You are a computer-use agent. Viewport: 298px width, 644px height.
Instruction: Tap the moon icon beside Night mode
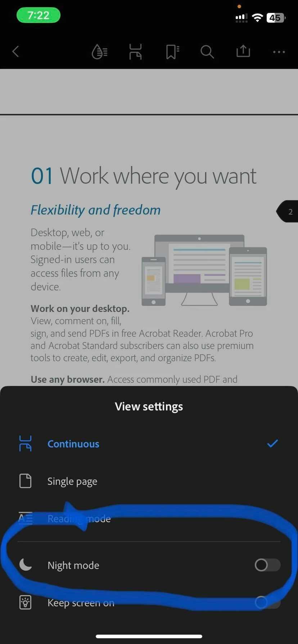[x=25, y=565]
